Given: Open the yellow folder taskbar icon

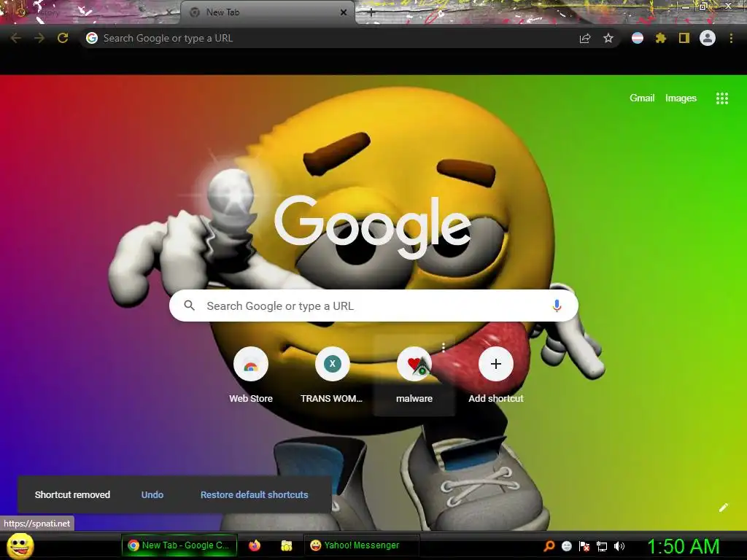Looking at the screenshot, I should pyautogui.click(x=286, y=545).
